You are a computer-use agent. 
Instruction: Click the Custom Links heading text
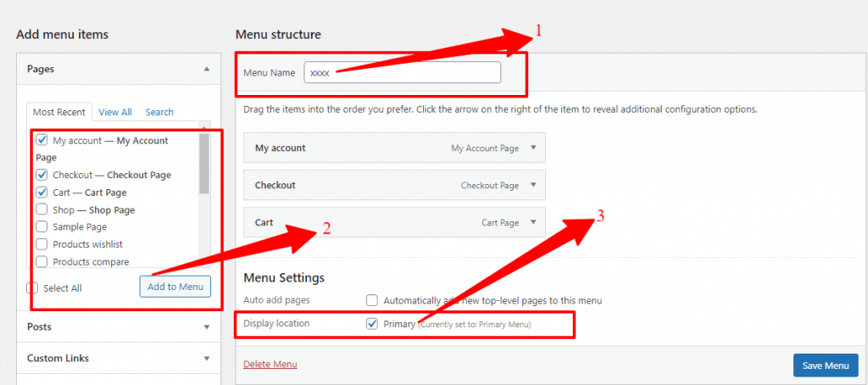58,359
